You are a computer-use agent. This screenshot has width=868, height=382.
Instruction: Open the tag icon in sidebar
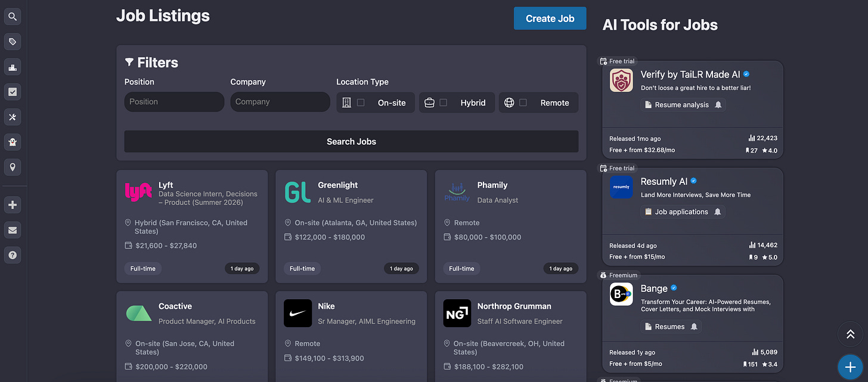coord(13,42)
